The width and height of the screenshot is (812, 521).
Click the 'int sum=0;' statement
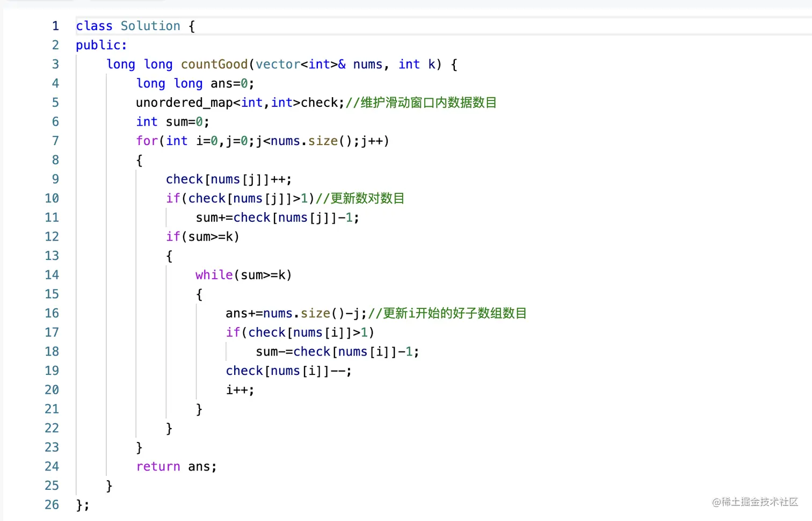click(x=173, y=122)
